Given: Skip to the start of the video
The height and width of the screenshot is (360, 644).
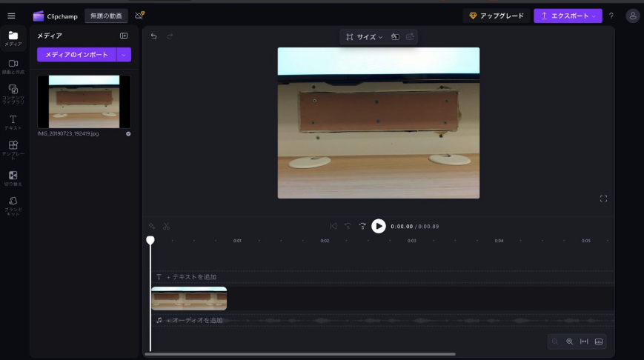Looking at the screenshot, I should 333,226.
